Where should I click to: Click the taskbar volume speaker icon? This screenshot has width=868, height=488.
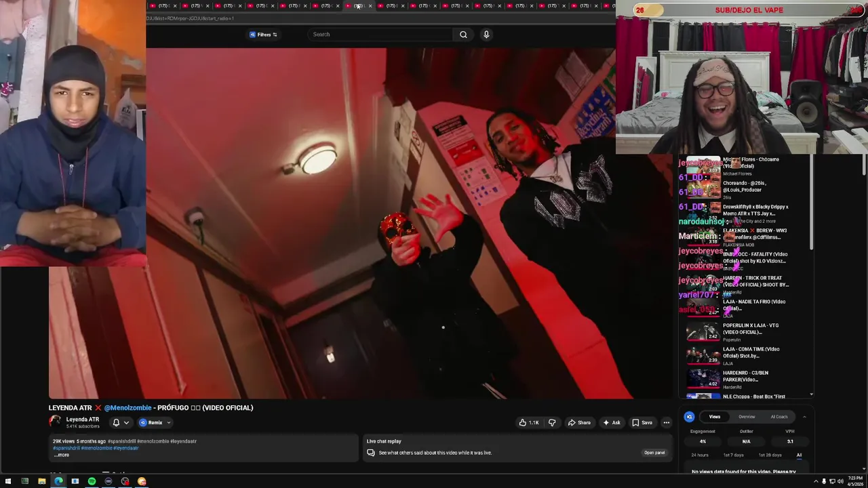[x=840, y=481]
